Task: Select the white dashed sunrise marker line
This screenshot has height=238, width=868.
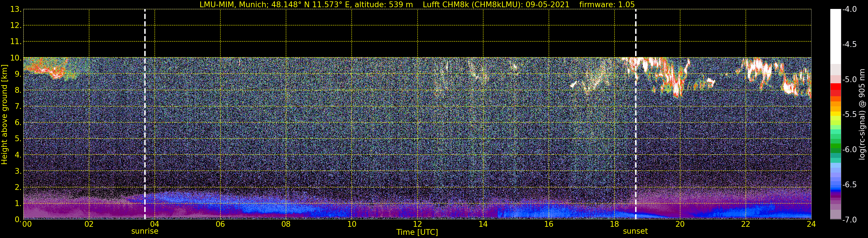Action: coord(145,114)
